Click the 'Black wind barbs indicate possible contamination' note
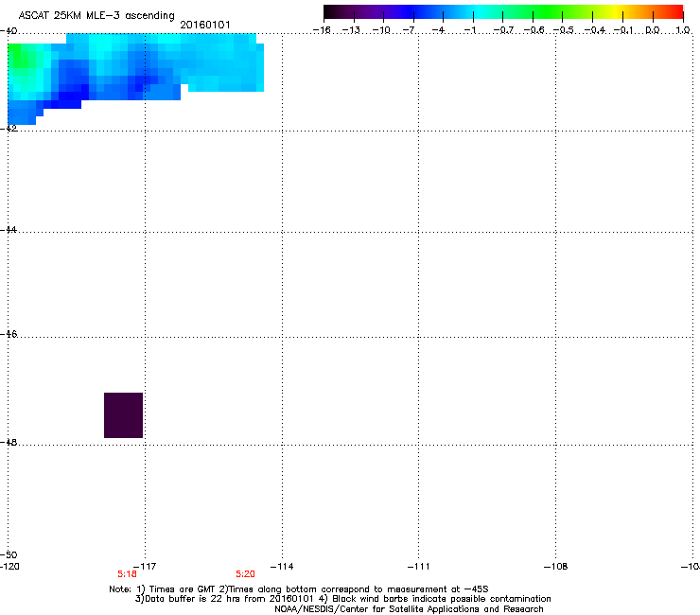The height and width of the screenshot is (615, 700). [442, 599]
